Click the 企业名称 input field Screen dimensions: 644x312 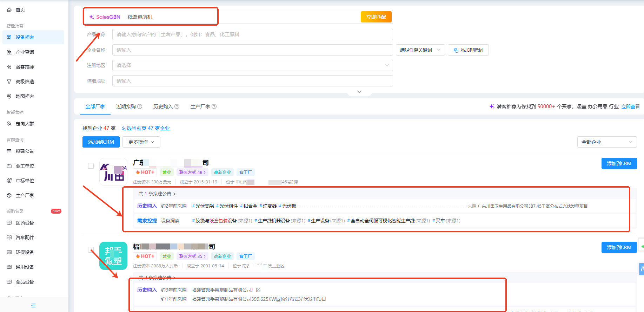(252, 50)
